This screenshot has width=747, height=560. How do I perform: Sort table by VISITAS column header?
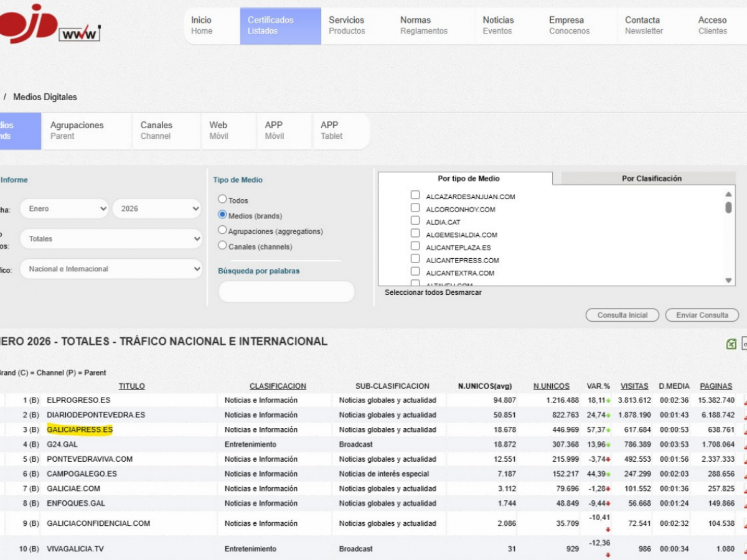tap(634, 386)
